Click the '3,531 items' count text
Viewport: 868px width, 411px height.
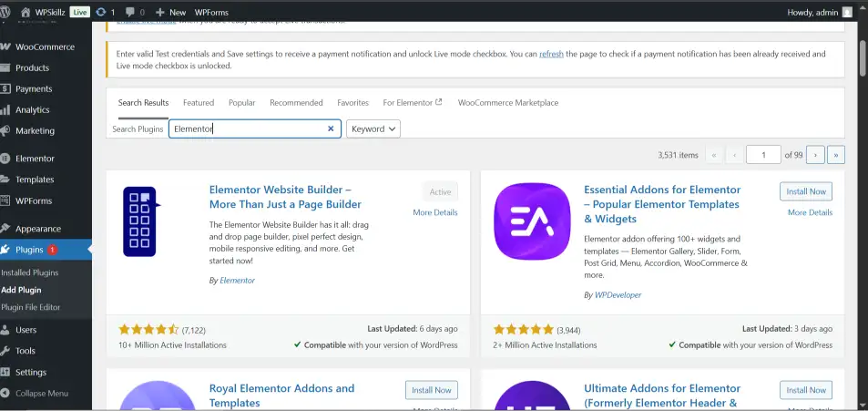[679, 155]
